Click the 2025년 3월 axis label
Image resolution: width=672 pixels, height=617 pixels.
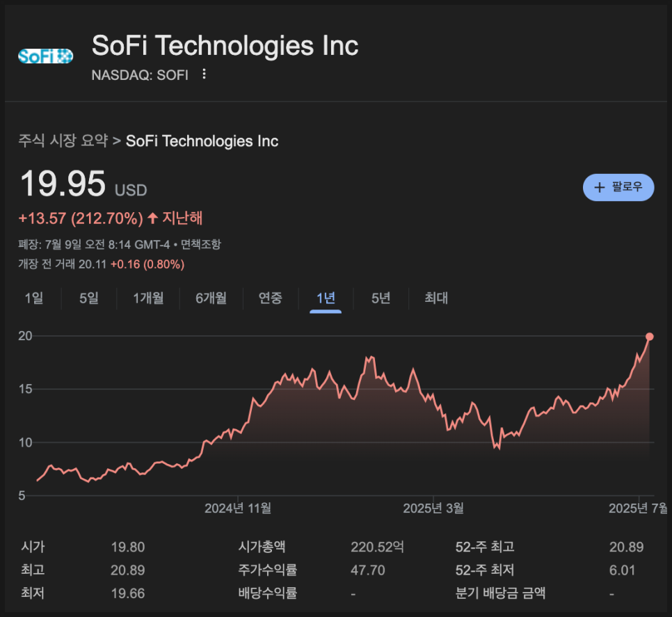click(433, 508)
